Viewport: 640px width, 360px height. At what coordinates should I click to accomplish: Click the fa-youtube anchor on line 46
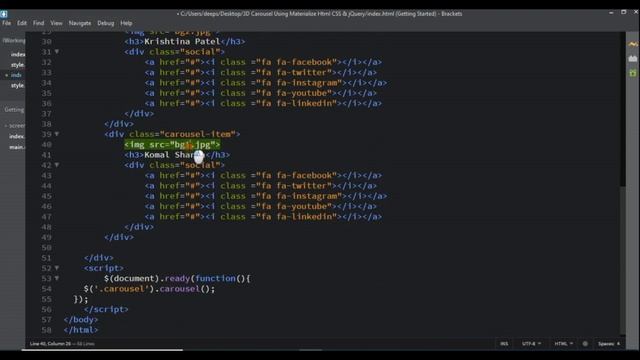click(x=261, y=207)
